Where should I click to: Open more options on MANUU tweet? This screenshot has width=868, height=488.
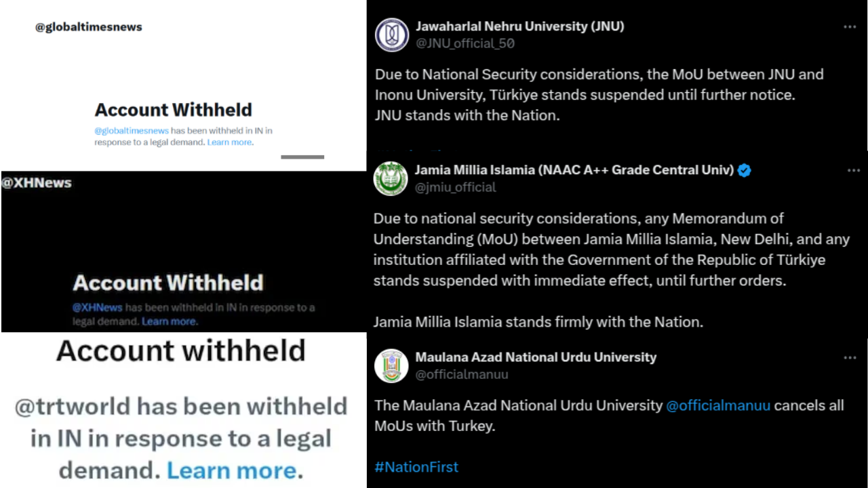[850, 357]
